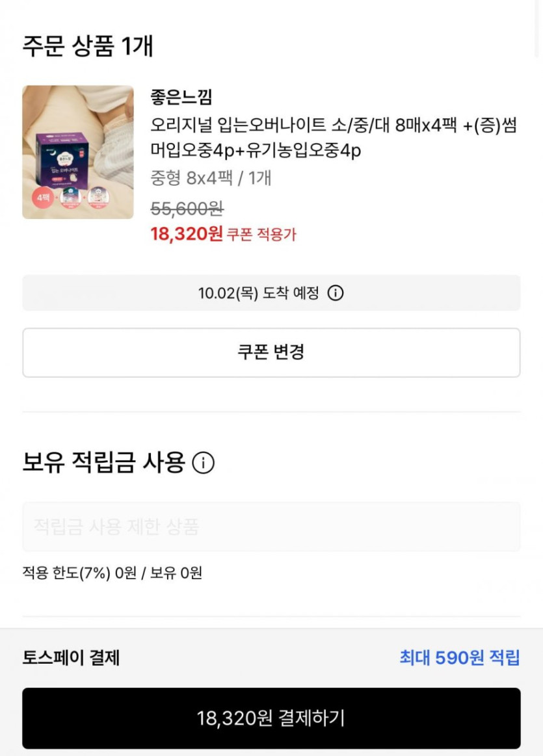Screen dimensions: 543x756
Task: Tap the black 18,320원 결제하기 button
Action: click(271, 718)
